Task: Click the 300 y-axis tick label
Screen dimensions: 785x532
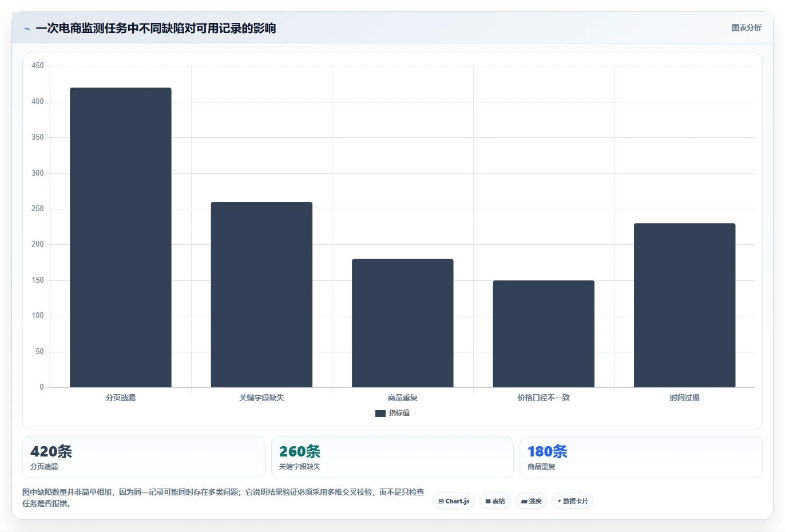Action: click(x=37, y=173)
